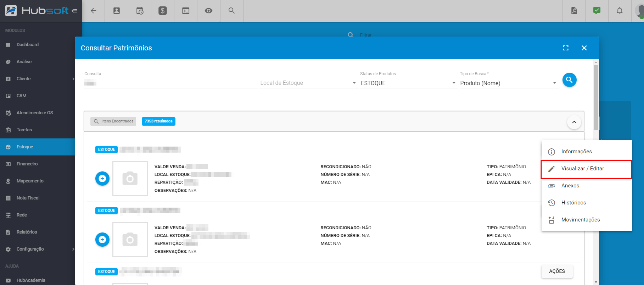Click scrollbar down arrow in dialog

(x=596, y=282)
